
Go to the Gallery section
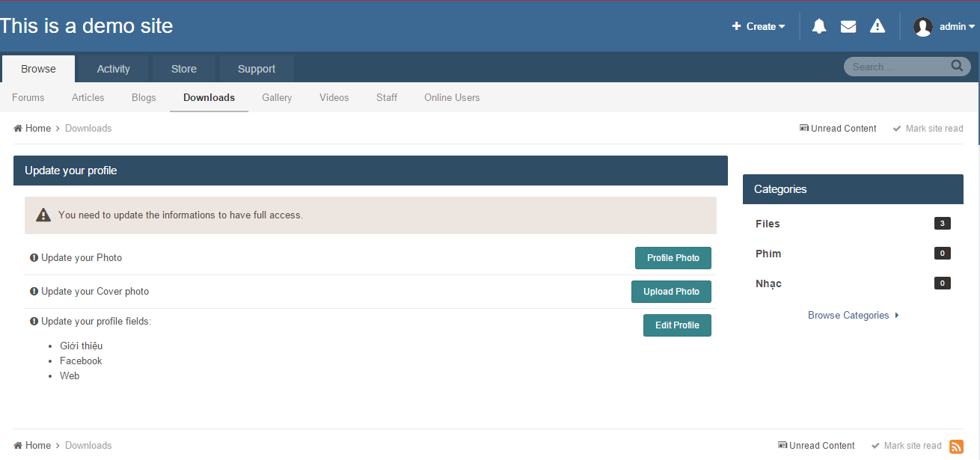277,98
